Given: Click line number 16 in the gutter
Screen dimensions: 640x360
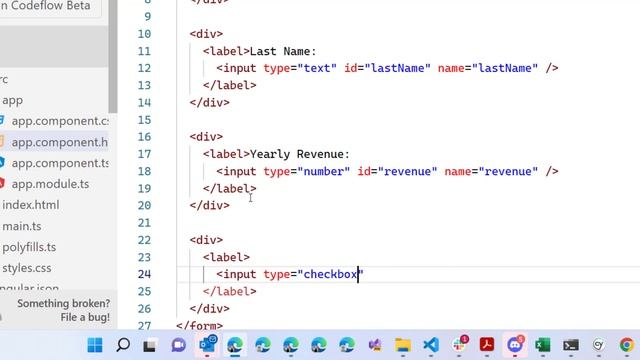Looking at the screenshot, I should [144, 137].
